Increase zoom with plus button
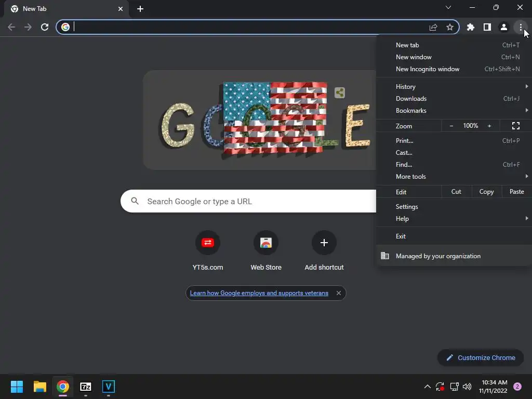Viewport: 532px width, 399px height. click(x=489, y=126)
